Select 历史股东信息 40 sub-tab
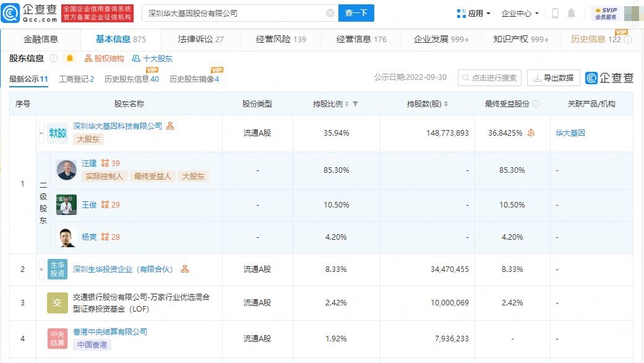Image resolution: width=644 pixels, height=363 pixels. pyautogui.click(x=131, y=79)
